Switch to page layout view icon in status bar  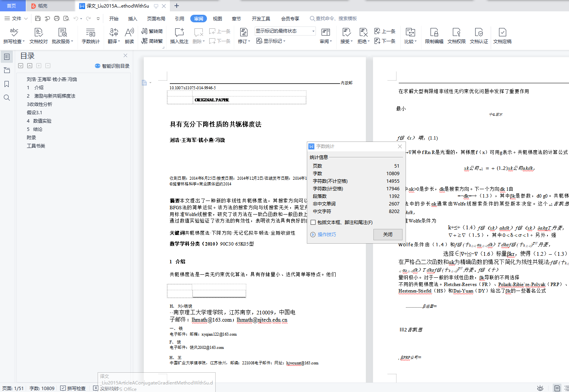[x=557, y=388]
